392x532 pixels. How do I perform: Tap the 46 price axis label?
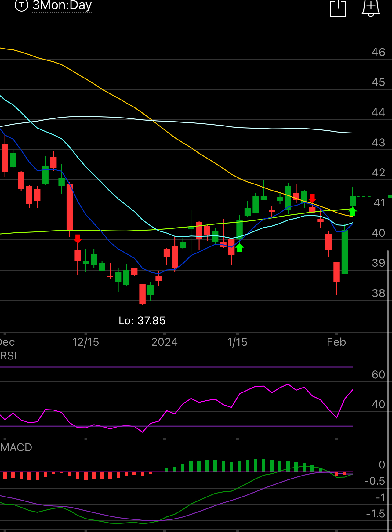pyautogui.click(x=378, y=52)
